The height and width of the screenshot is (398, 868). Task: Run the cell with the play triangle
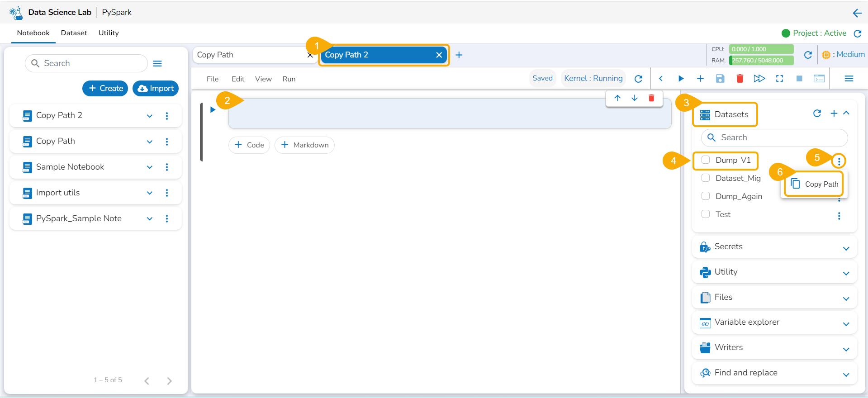(x=213, y=109)
